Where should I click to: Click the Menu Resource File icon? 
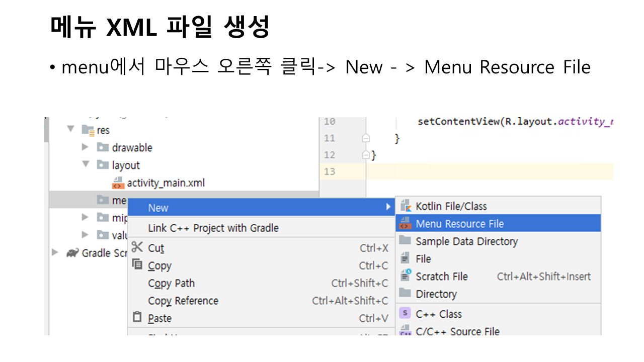click(x=406, y=224)
